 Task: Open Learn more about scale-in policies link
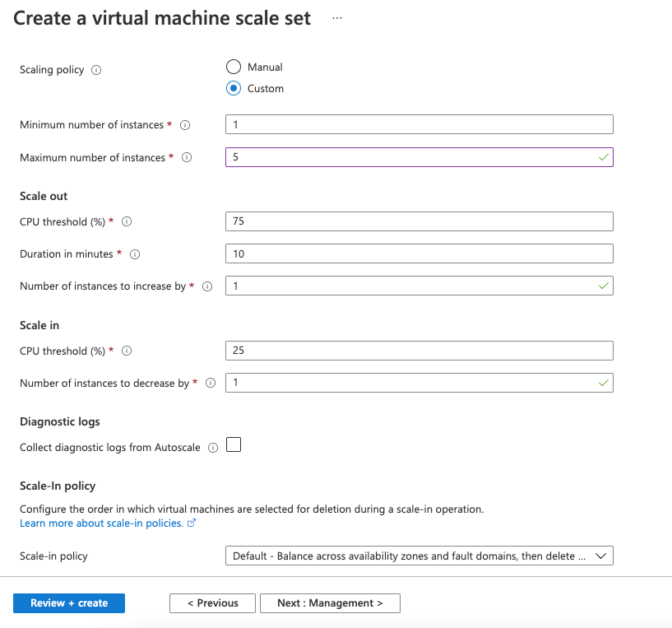101,523
